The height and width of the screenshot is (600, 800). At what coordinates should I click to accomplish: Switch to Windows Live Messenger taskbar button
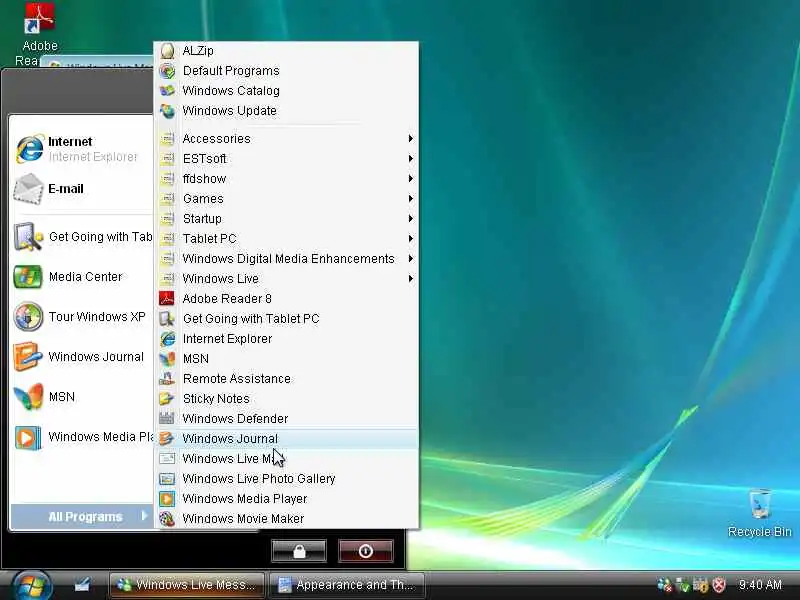point(187,585)
